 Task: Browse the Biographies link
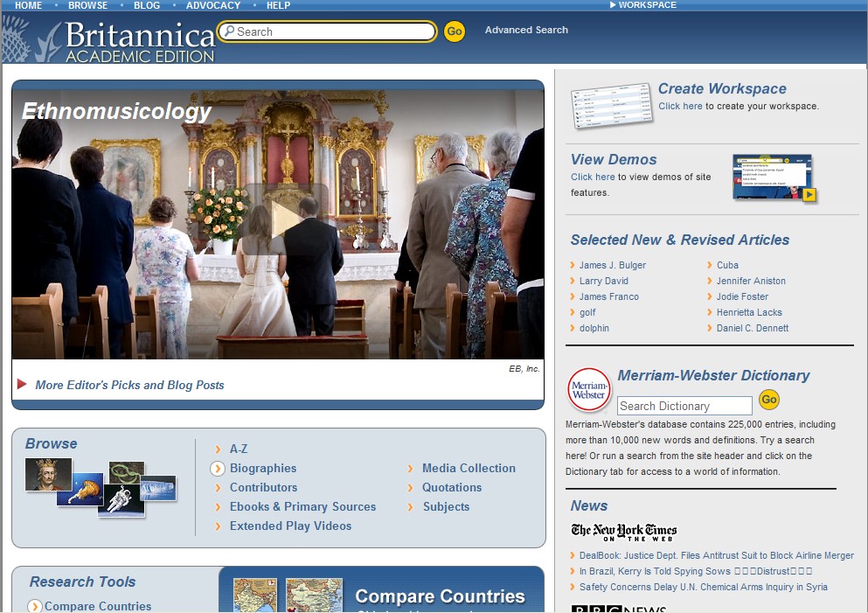coord(263,469)
